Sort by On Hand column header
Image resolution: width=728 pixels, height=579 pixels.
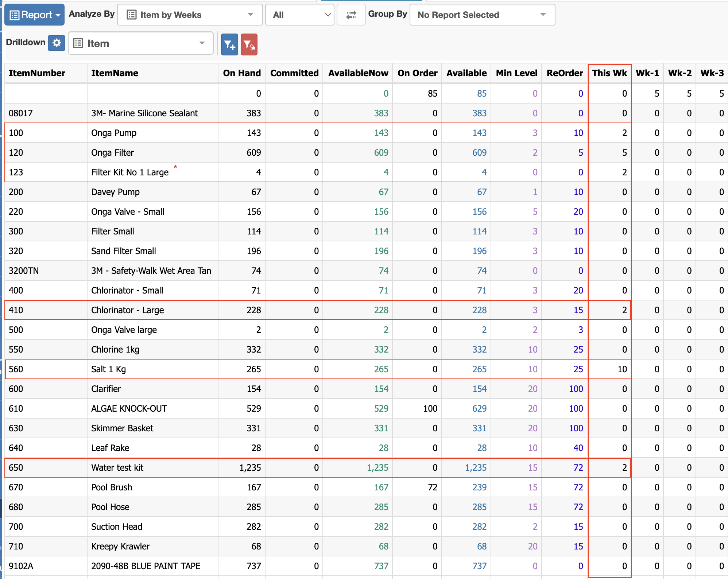click(242, 73)
